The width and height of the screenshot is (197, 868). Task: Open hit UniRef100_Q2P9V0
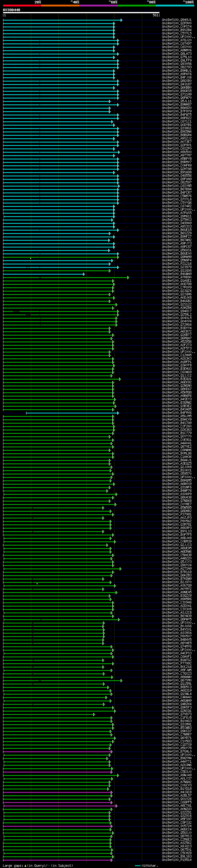click(177, 23)
